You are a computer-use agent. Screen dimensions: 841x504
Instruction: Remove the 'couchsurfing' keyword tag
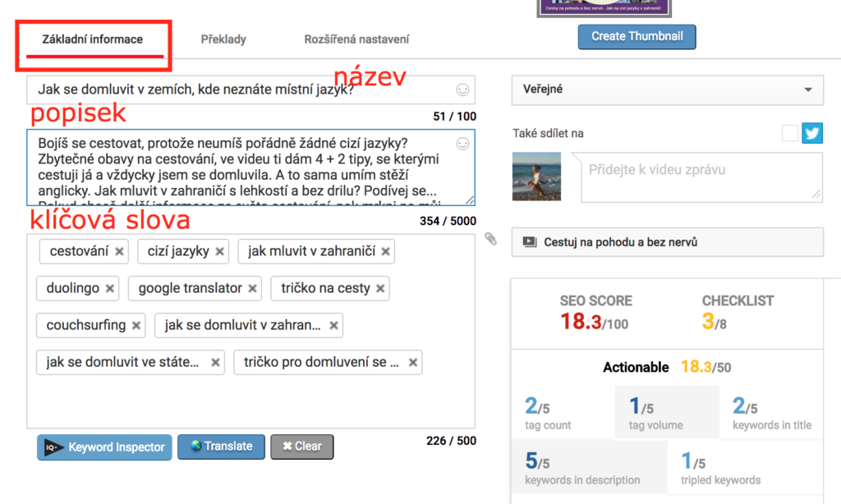point(136,326)
